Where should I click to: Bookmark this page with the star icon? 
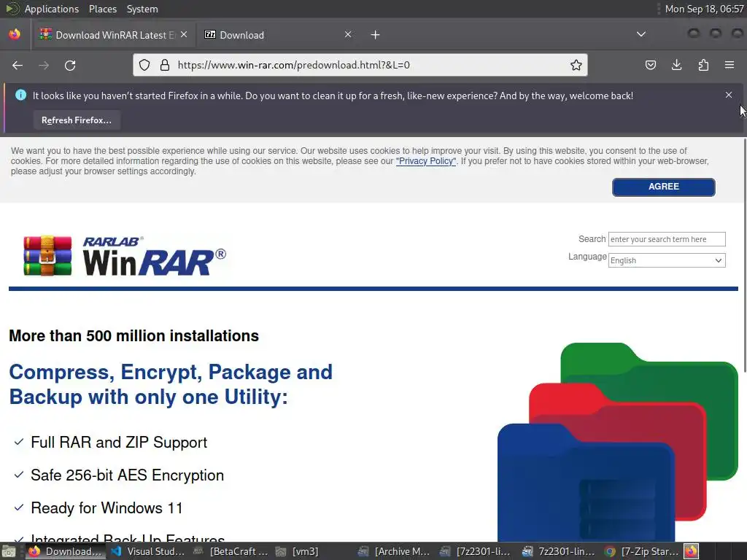point(576,65)
